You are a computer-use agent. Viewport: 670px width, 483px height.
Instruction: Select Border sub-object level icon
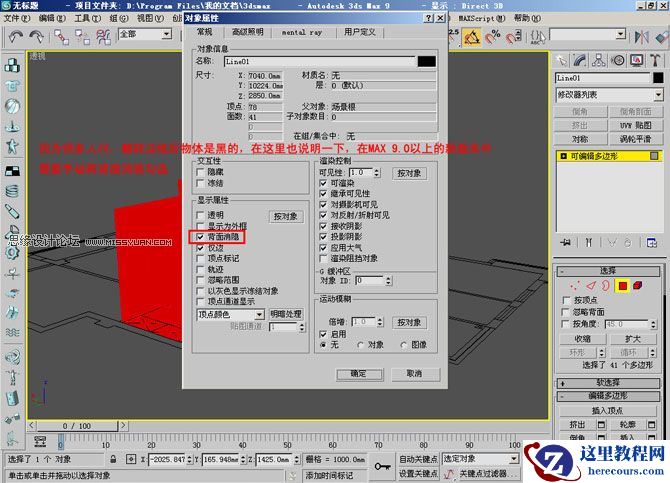606,286
